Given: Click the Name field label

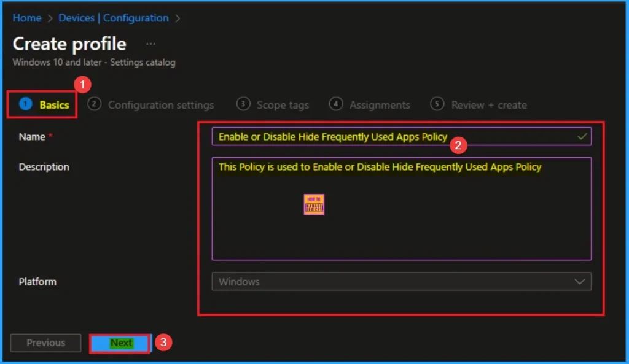Looking at the screenshot, I should (x=32, y=137).
